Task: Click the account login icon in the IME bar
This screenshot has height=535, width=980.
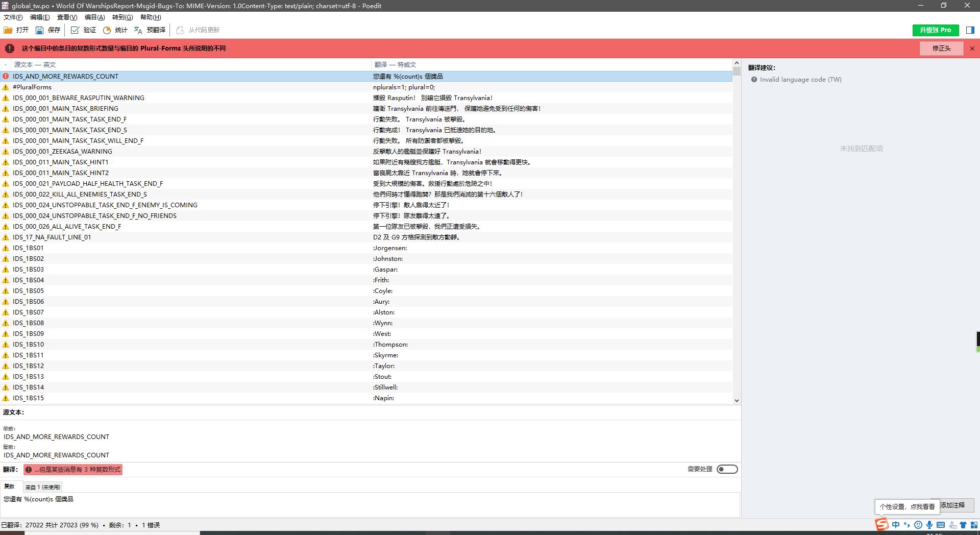Action: (x=952, y=525)
